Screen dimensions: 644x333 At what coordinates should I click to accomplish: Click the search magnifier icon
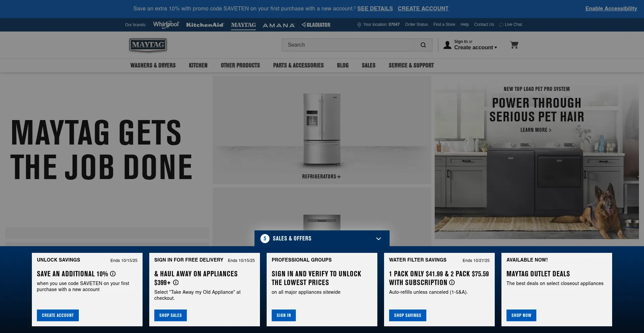pyautogui.click(x=423, y=45)
